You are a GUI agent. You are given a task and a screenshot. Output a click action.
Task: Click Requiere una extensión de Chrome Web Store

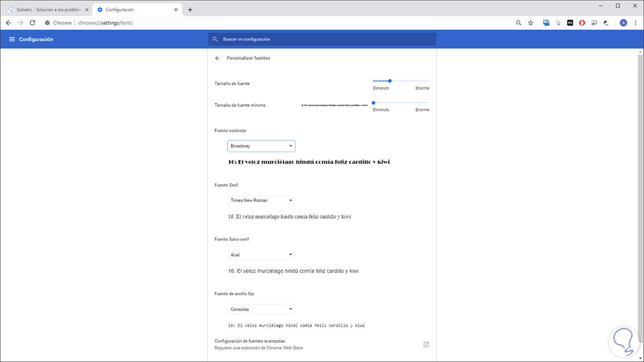(259, 348)
